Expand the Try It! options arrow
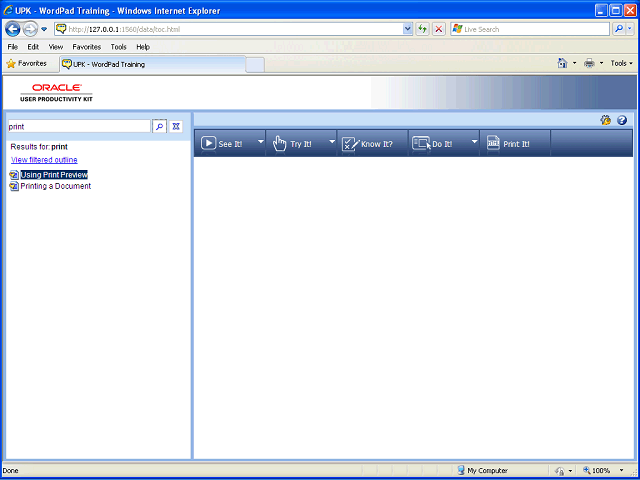 (x=332, y=142)
